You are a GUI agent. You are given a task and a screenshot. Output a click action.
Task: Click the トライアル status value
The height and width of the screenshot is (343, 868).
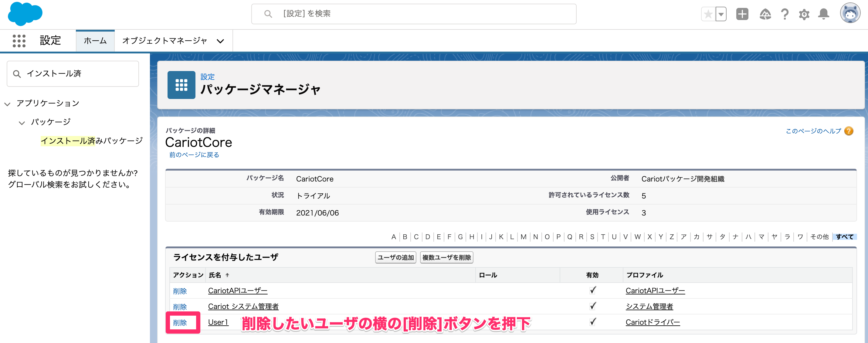(313, 196)
